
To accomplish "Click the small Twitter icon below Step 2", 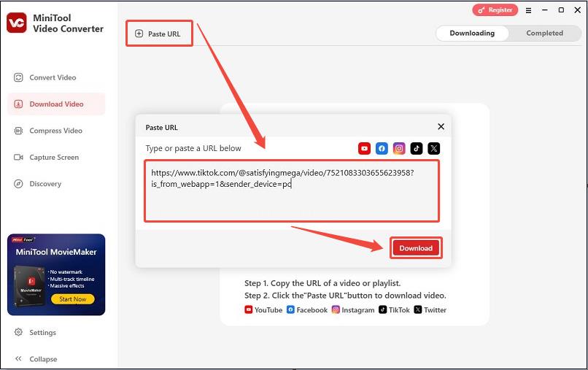I will tap(418, 309).
